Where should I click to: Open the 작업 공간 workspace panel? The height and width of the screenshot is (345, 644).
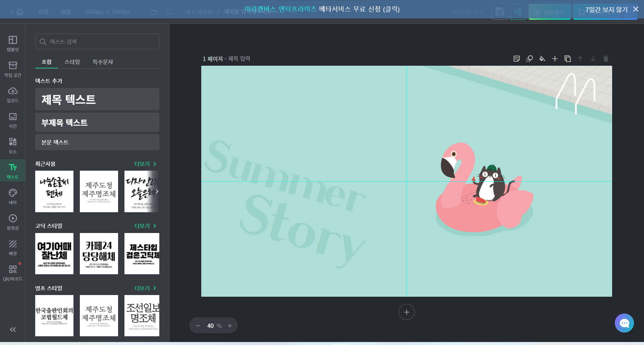[x=13, y=69]
